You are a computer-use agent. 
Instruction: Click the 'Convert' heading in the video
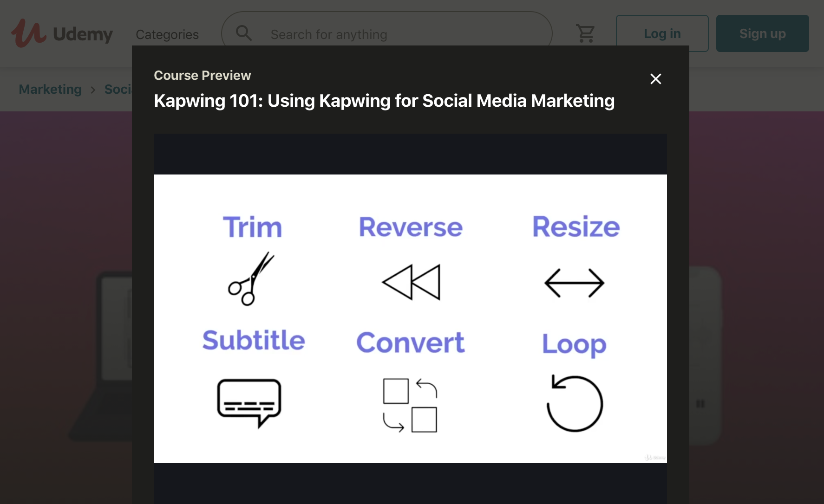click(410, 342)
